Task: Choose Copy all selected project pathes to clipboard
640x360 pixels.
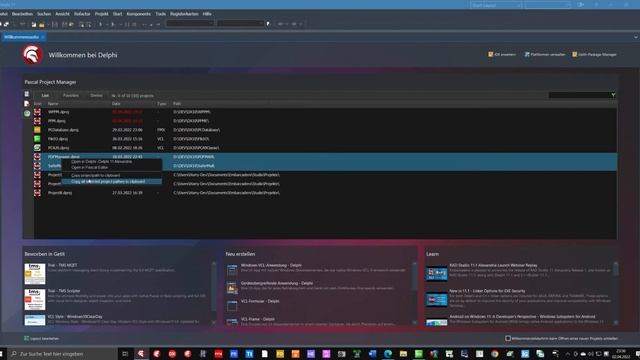Action: (x=111, y=182)
